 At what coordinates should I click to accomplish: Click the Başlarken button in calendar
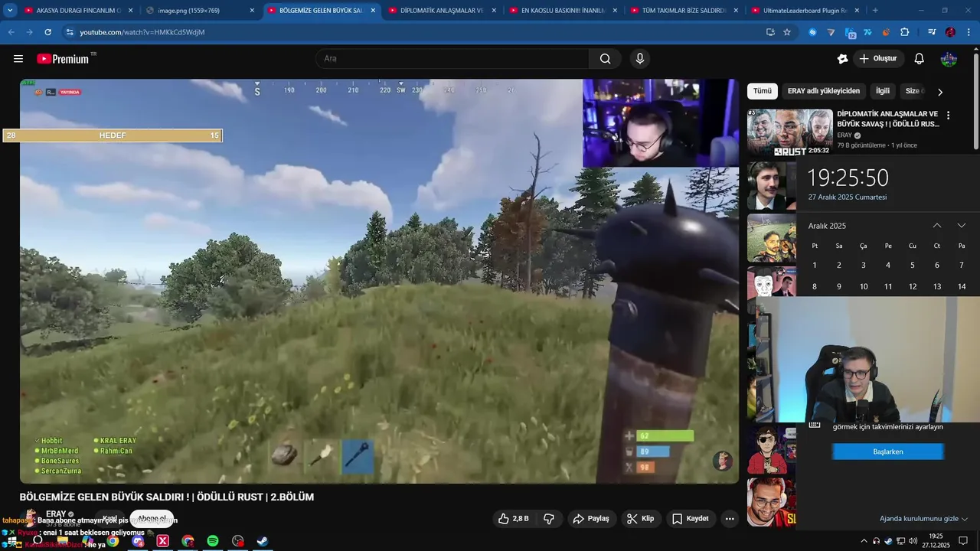(888, 452)
